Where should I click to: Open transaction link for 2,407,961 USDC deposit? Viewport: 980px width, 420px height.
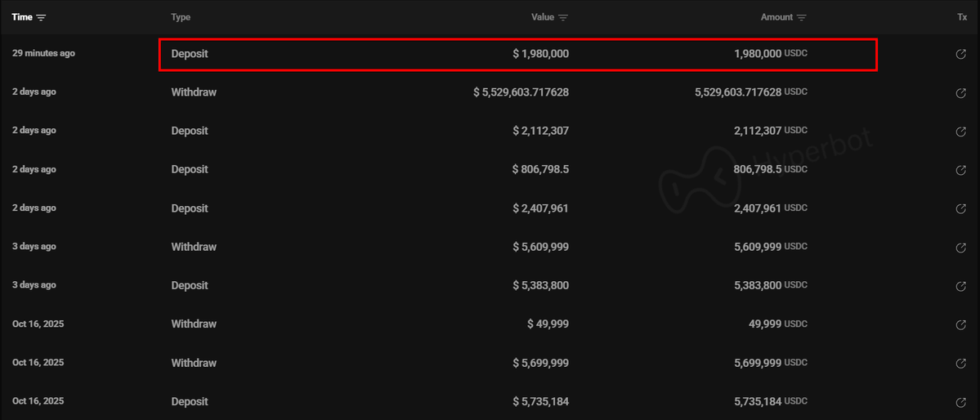pyautogui.click(x=961, y=208)
